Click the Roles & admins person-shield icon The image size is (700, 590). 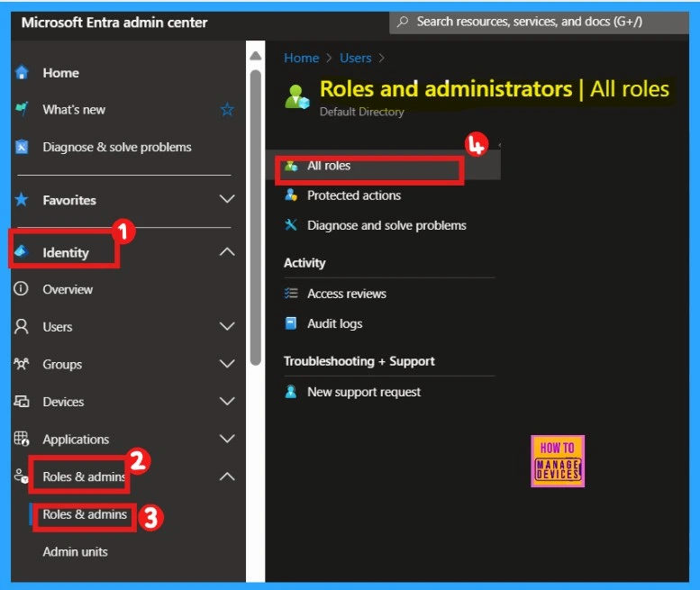(x=21, y=476)
